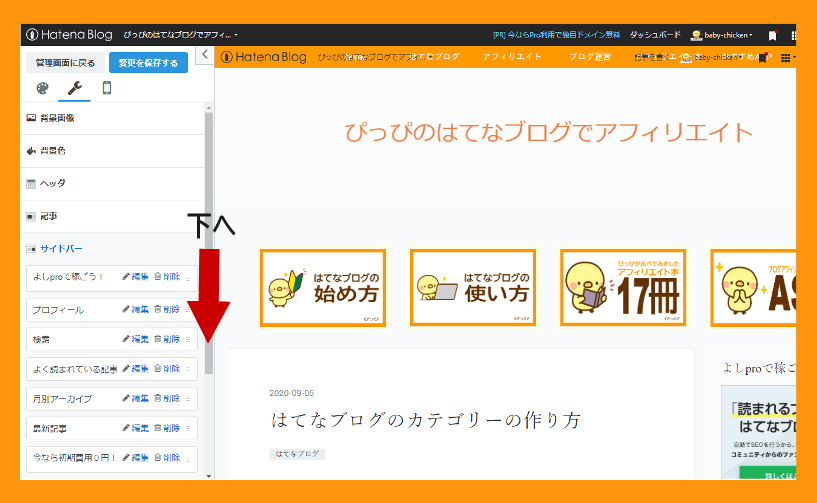Delete the 検索 module
Screen dimensions: 817x503
tap(167, 339)
